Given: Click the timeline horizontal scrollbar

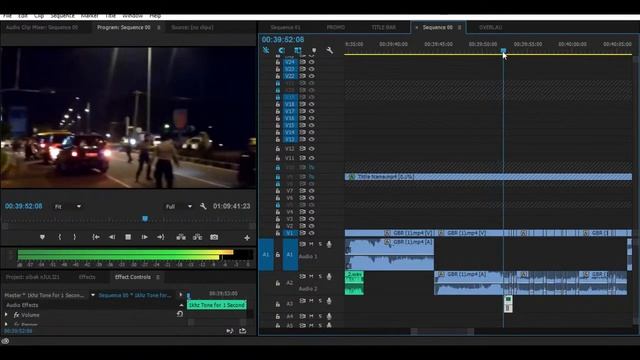Looking at the screenshot, I should pyautogui.click(x=443, y=331).
